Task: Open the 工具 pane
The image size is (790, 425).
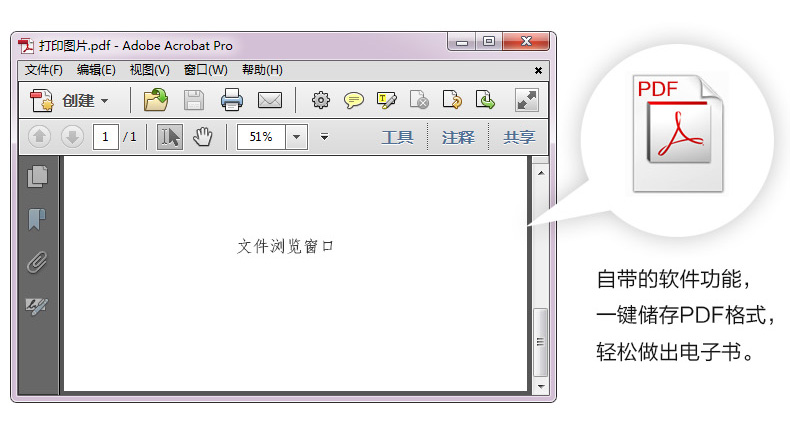Action: click(x=397, y=137)
